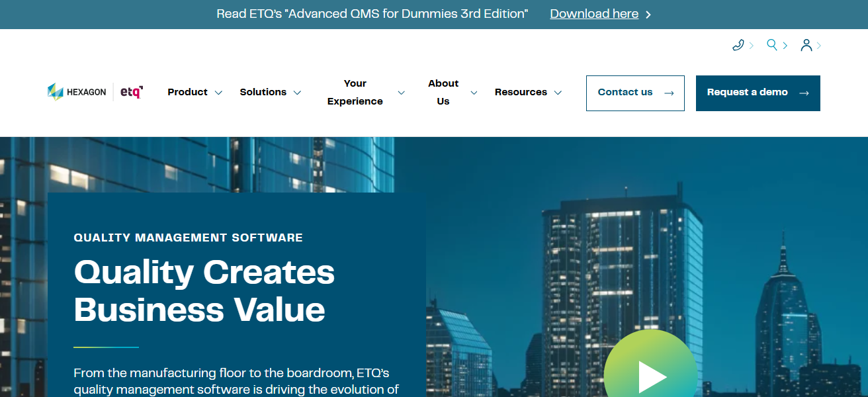Expand the Product dropdown menu
The width and height of the screenshot is (868, 397).
(218, 93)
